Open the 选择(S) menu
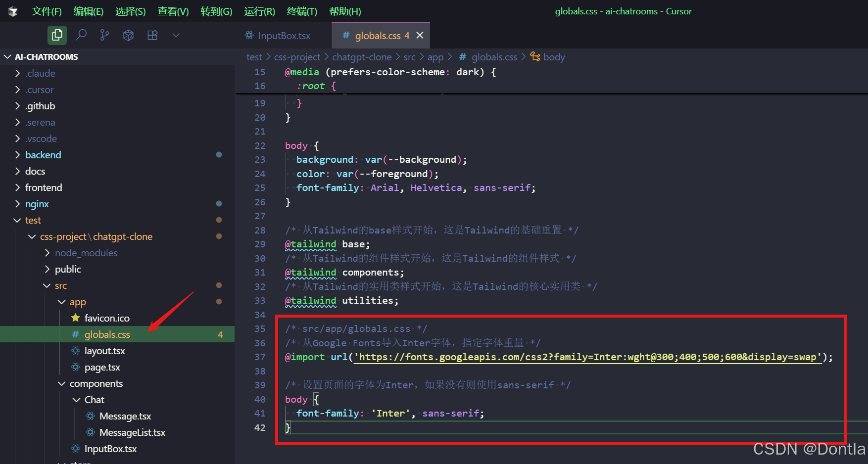The image size is (868, 464). point(130,11)
